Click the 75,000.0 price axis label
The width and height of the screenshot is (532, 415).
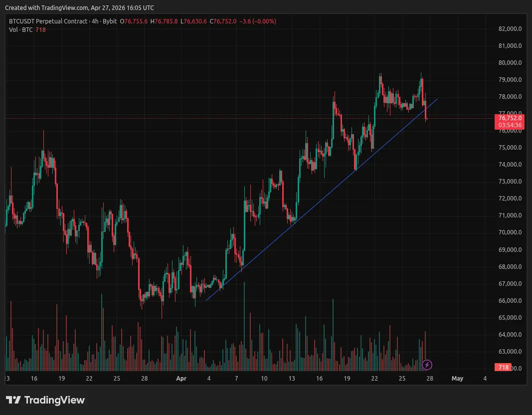click(x=510, y=148)
